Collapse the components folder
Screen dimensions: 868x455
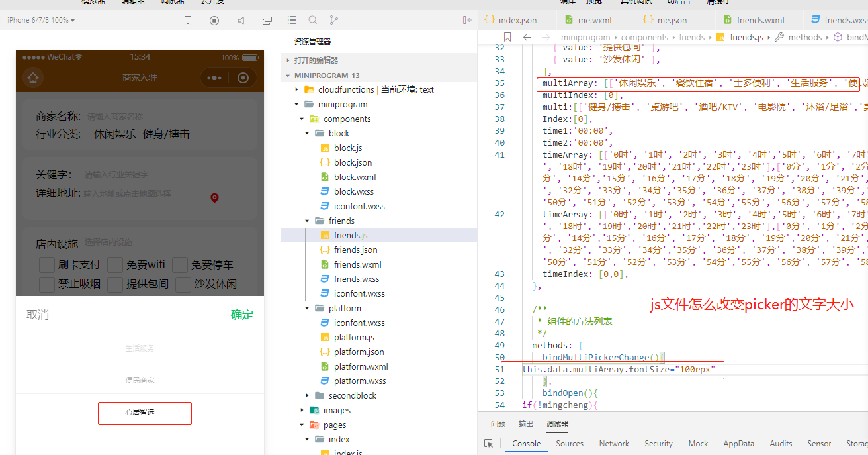coord(302,119)
